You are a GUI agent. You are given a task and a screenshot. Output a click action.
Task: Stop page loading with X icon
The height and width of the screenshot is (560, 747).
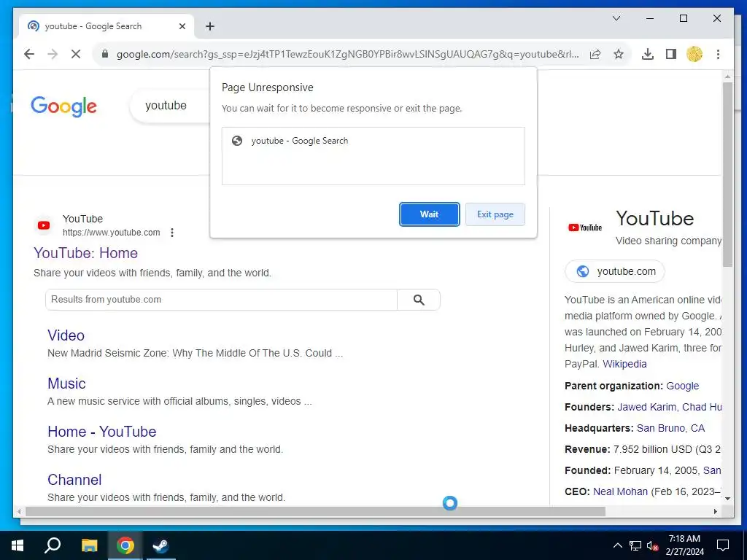pyautogui.click(x=76, y=54)
